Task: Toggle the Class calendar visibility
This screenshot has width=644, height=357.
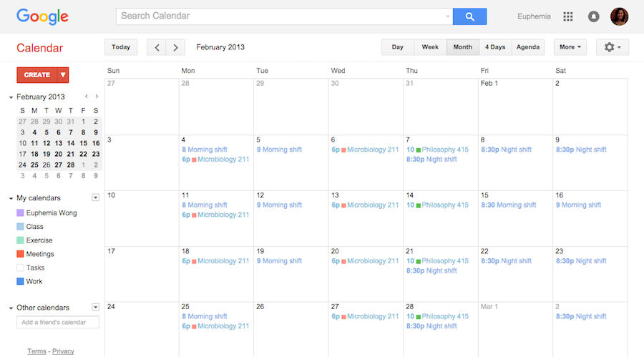Action: [x=20, y=227]
